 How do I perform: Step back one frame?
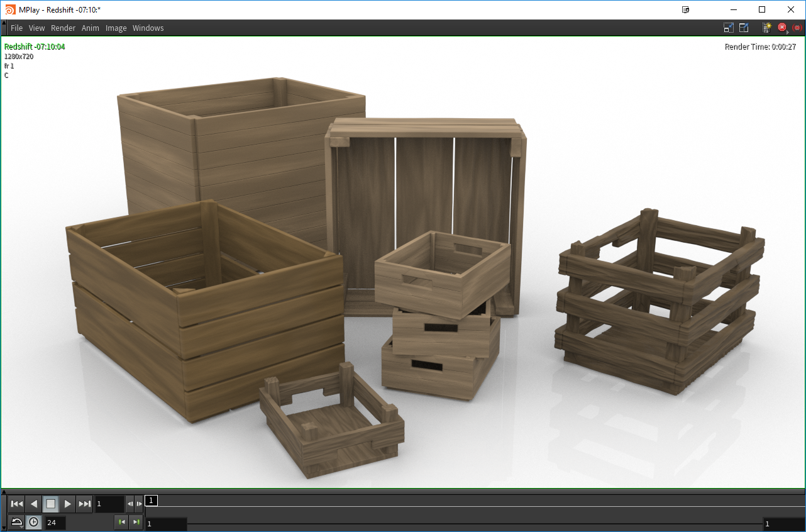click(x=130, y=504)
